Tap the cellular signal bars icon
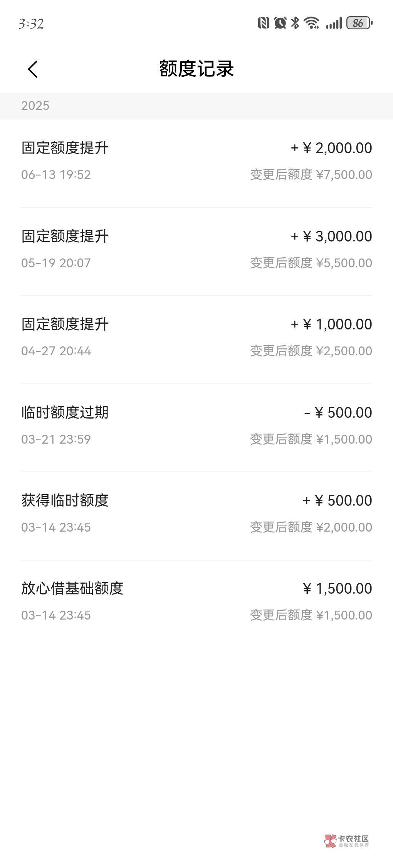The image size is (393, 868). pyautogui.click(x=334, y=23)
